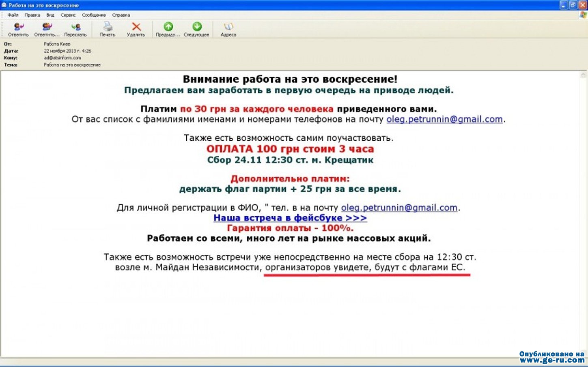Viewport: 588px width, 367px height.
Task: Open the Справка help menu
Action: [121, 15]
